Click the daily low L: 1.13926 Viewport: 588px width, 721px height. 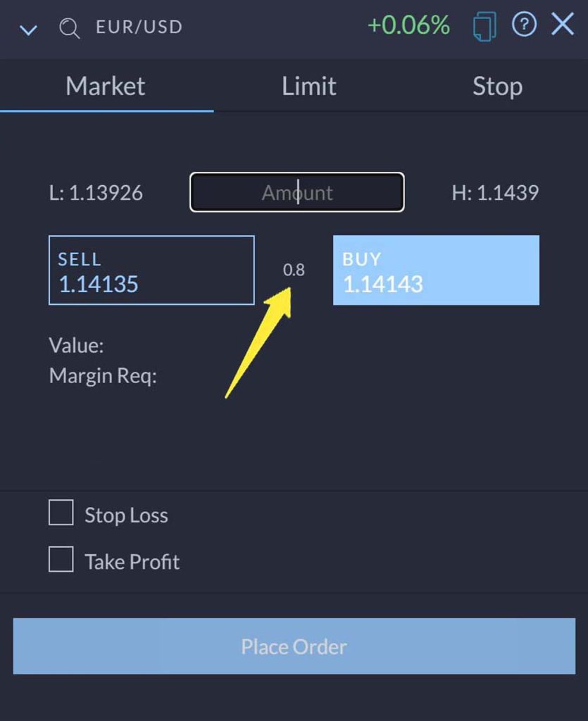96,193
